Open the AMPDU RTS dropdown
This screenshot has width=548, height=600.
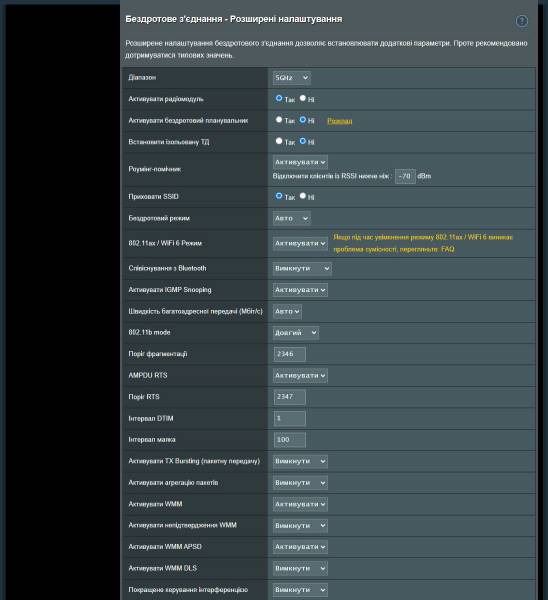point(300,376)
